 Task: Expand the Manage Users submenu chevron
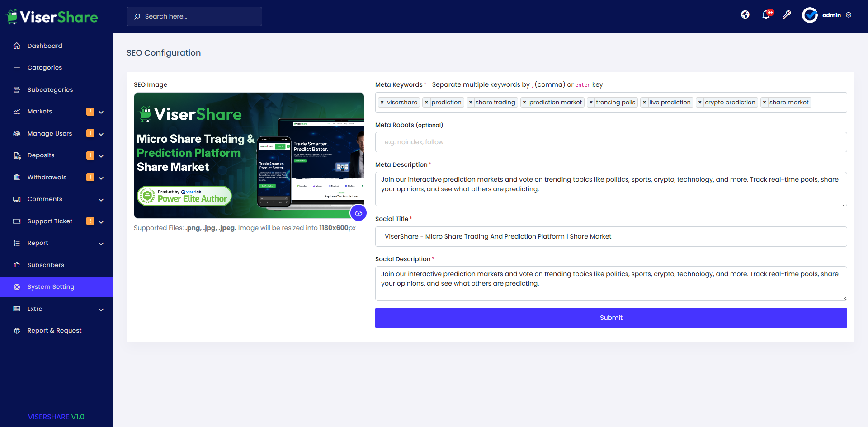tap(101, 134)
